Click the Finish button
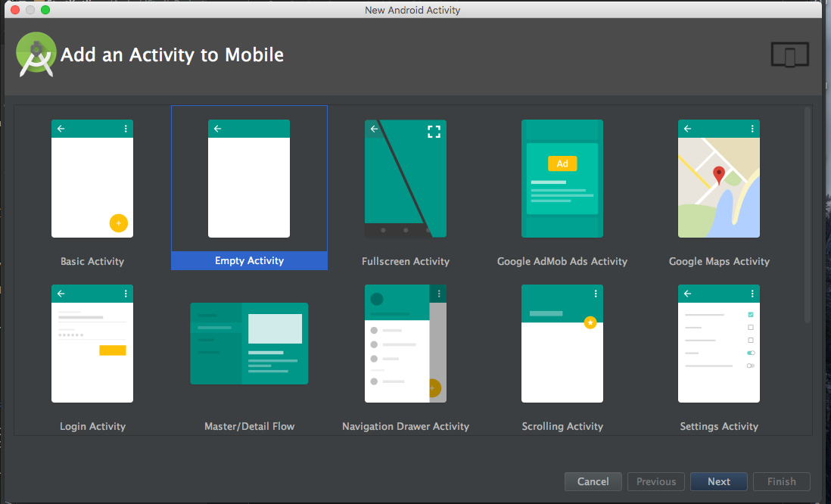Viewport: 831px width, 504px height. 782,482
